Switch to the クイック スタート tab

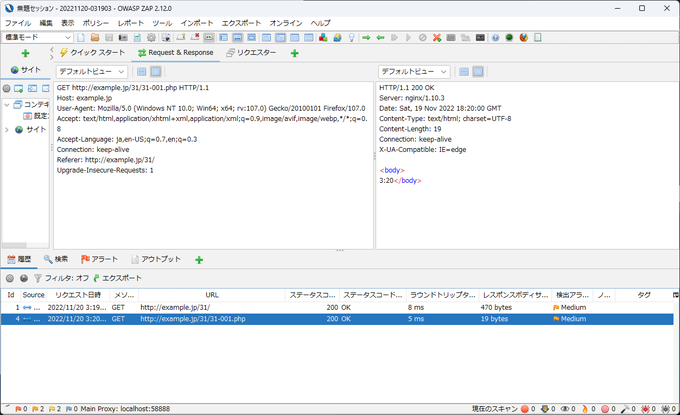pos(92,53)
